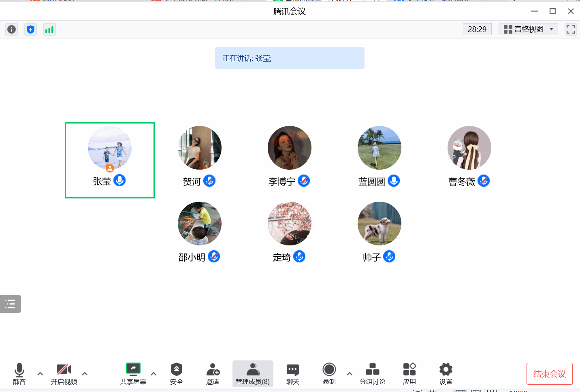Click the blue security shield icon

[30, 29]
